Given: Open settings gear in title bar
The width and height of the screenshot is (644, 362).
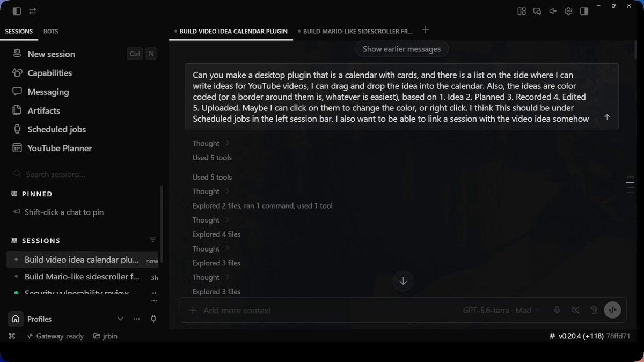Looking at the screenshot, I should (568, 11).
